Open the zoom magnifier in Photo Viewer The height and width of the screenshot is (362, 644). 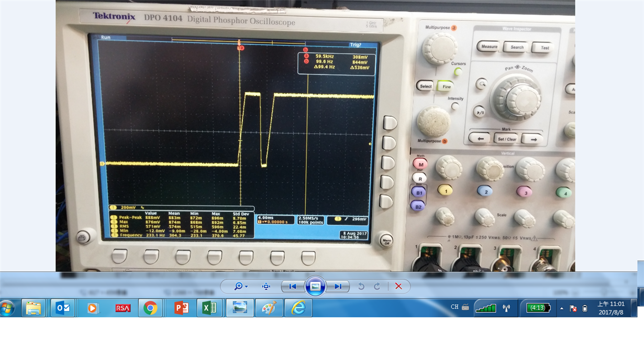point(241,286)
